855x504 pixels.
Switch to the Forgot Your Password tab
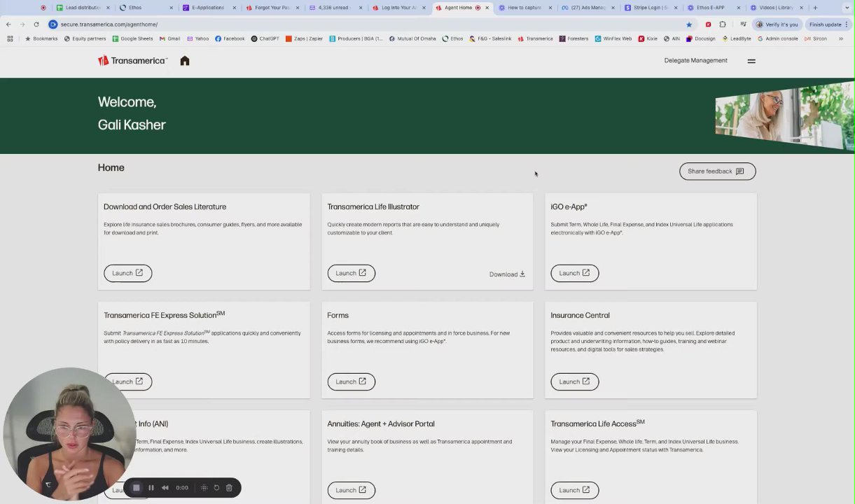(x=272, y=8)
